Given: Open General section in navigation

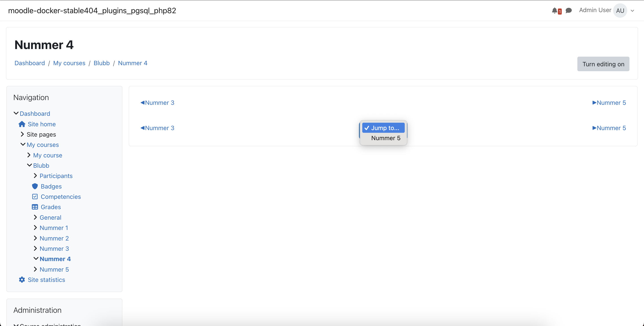Looking at the screenshot, I should click(x=51, y=218).
